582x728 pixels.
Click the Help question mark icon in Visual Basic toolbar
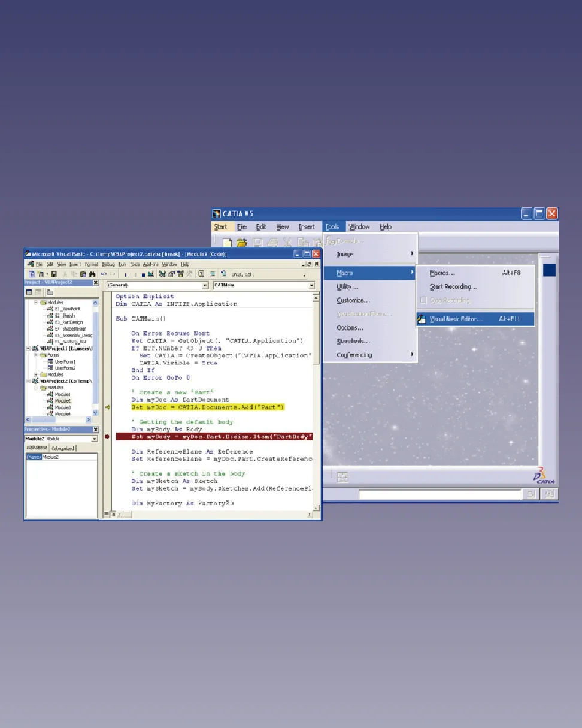click(x=201, y=273)
